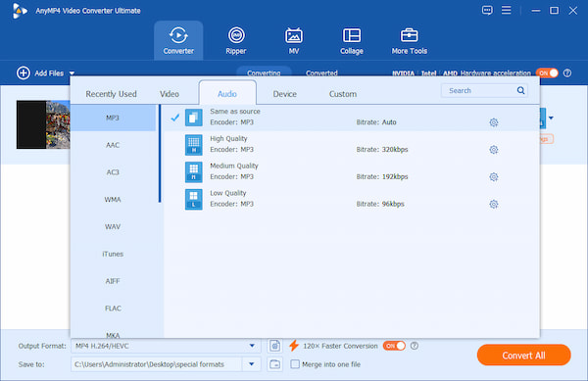Select FLAC format in sidebar
Image resolution: width=588 pixels, height=381 pixels.
tap(113, 309)
